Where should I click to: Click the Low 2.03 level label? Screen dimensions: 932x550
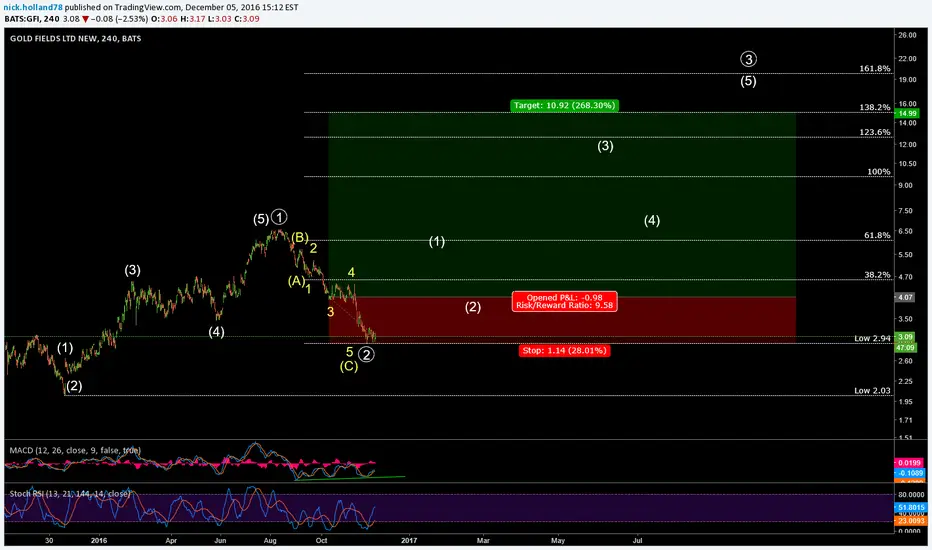872,391
